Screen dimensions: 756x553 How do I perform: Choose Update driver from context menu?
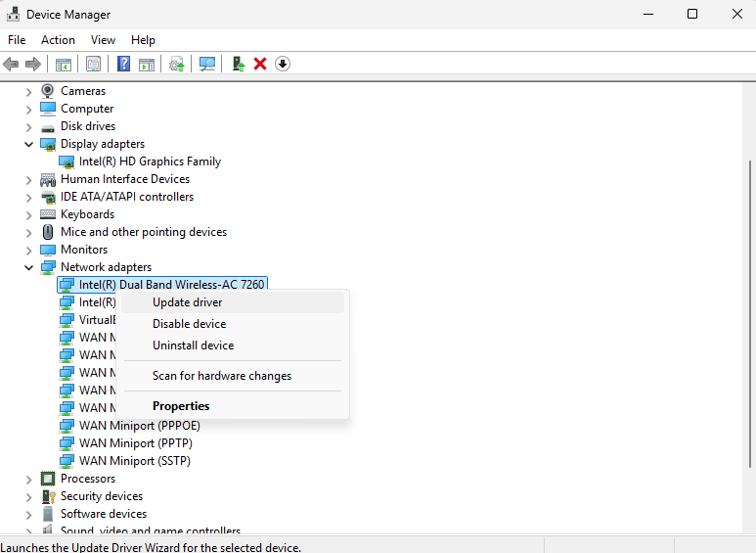tap(187, 302)
